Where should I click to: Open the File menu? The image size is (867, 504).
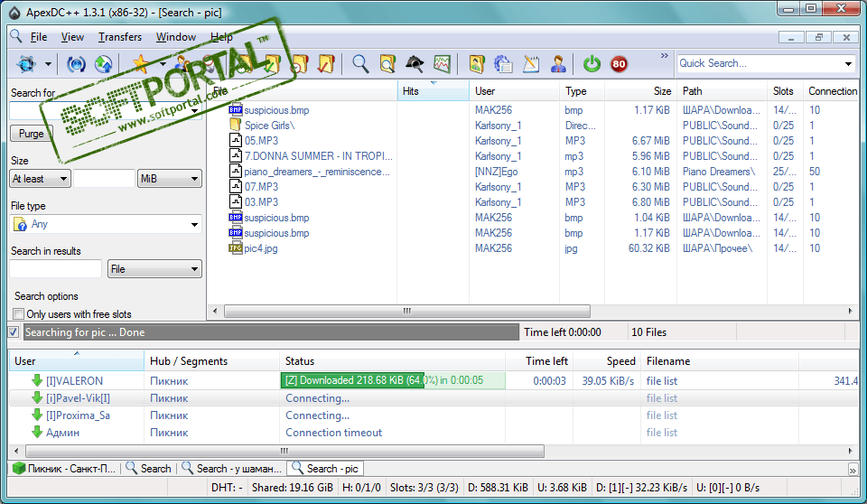[39, 37]
